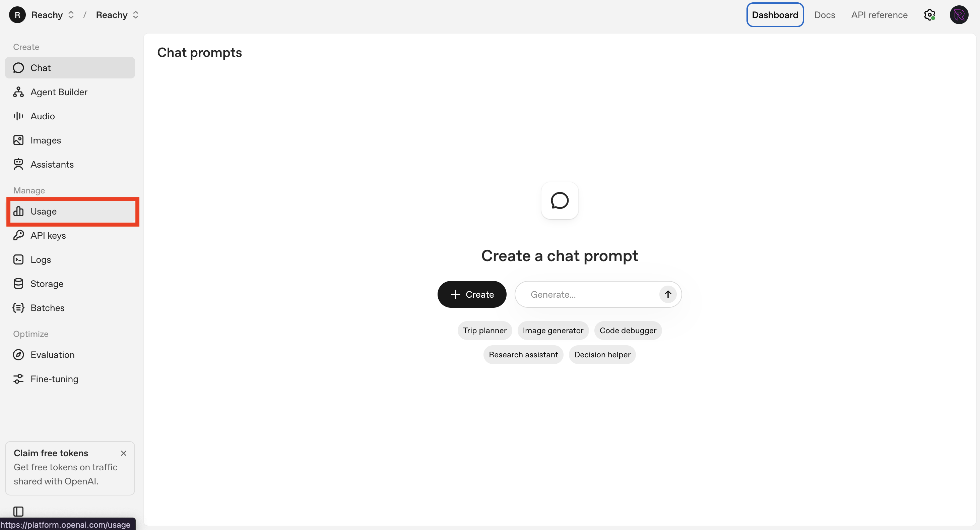Expand the Reachy organization switcher
The height and width of the screenshot is (530, 980).
coord(53,15)
